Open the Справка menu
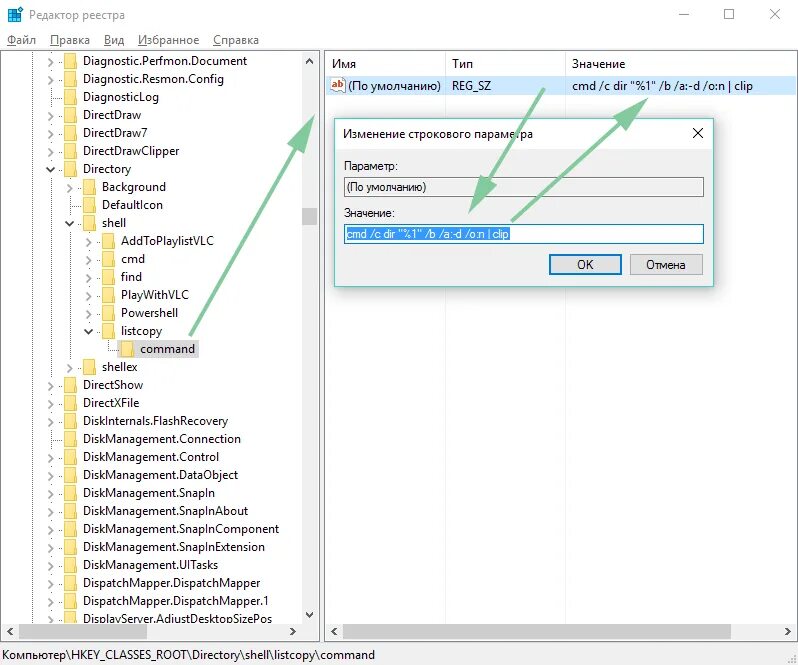Screen dimensions: 798x665 coord(236,40)
